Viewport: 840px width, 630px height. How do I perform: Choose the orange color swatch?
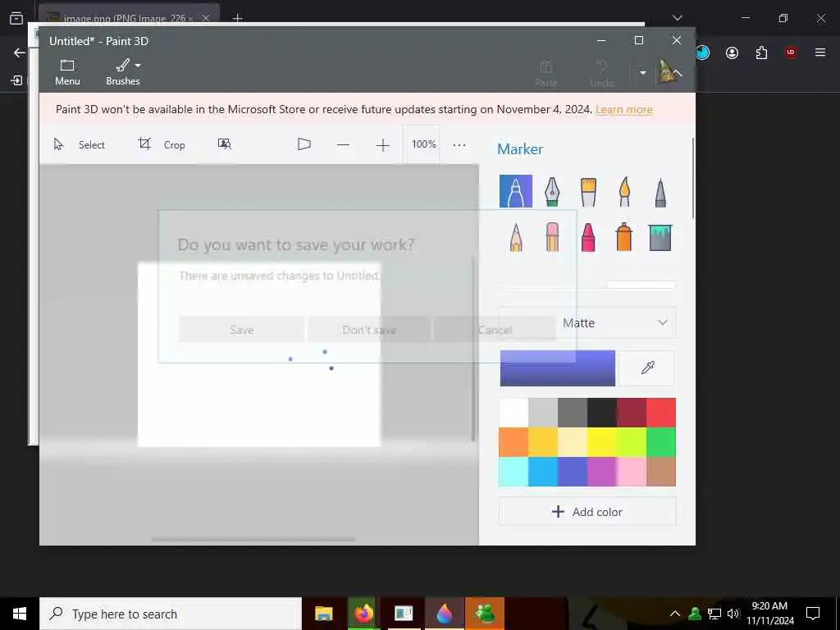pos(514,442)
